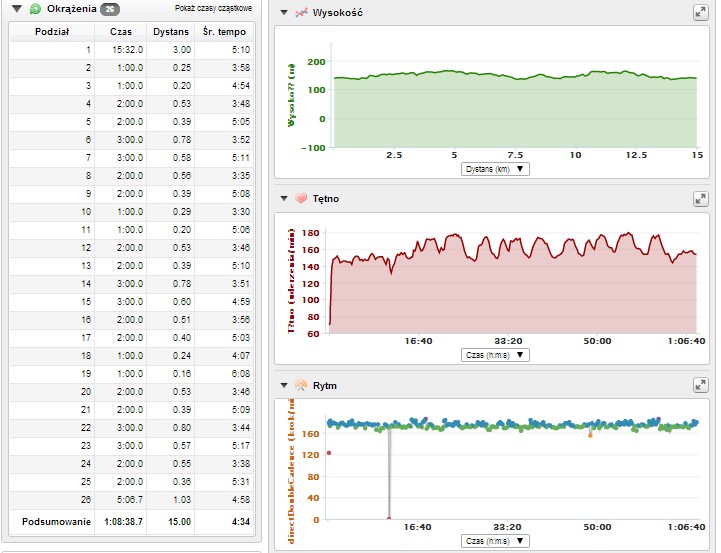Select lap 10 pace 3:30
Viewport: 721px width, 553px height.
point(241,211)
